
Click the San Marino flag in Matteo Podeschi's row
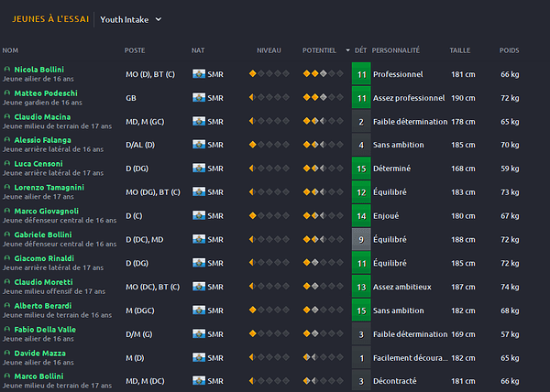[199, 97]
